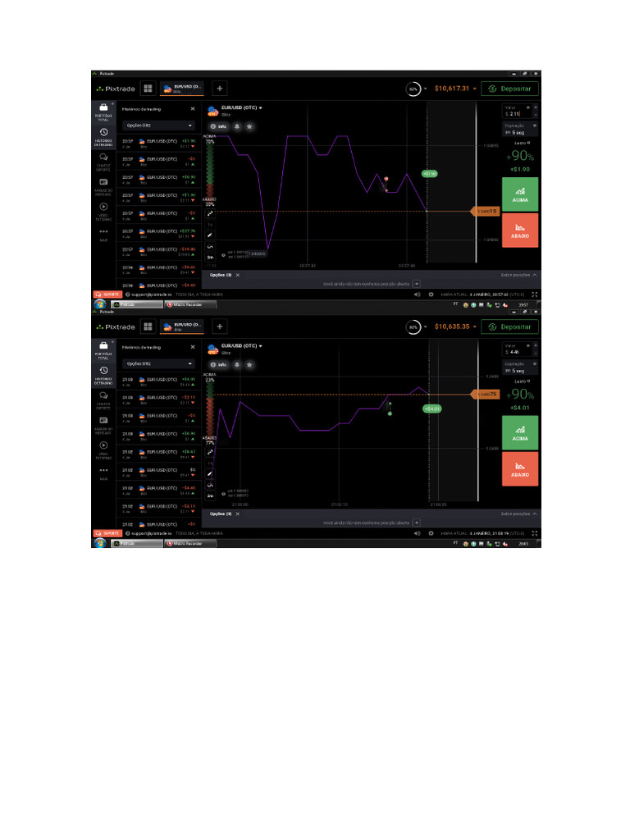The width and height of the screenshot is (630, 840).
Task: Toggle the bell alert icon above lower chart
Action: point(237,364)
